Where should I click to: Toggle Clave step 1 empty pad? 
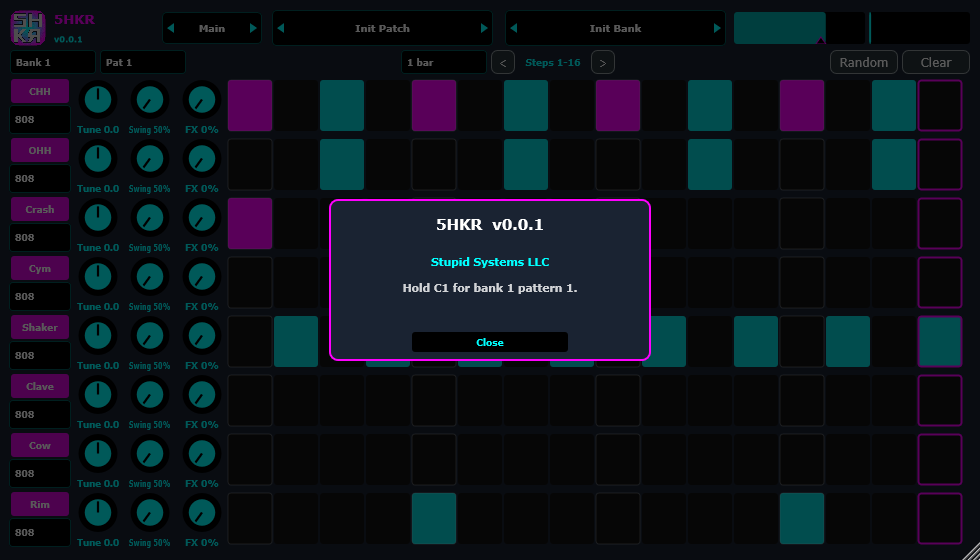(250, 401)
